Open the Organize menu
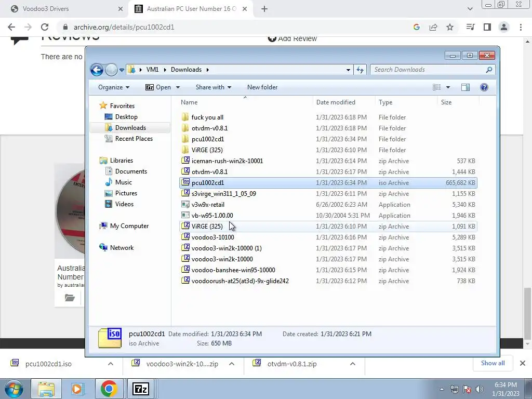Image resolution: width=532 pixels, height=399 pixels. click(x=114, y=87)
